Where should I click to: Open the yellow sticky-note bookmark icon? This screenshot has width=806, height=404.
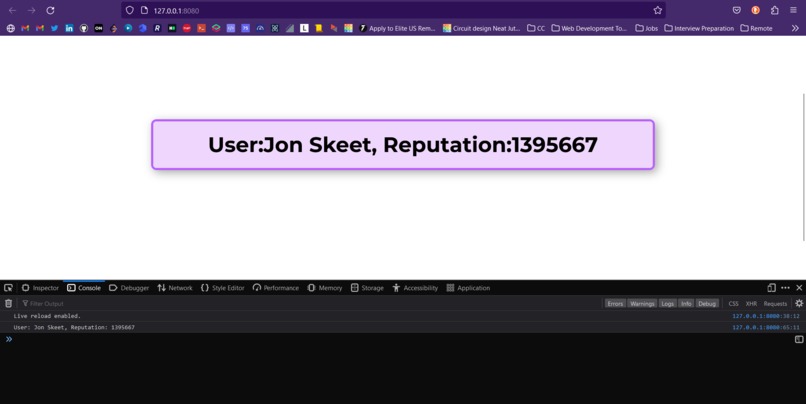coord(319,28)
